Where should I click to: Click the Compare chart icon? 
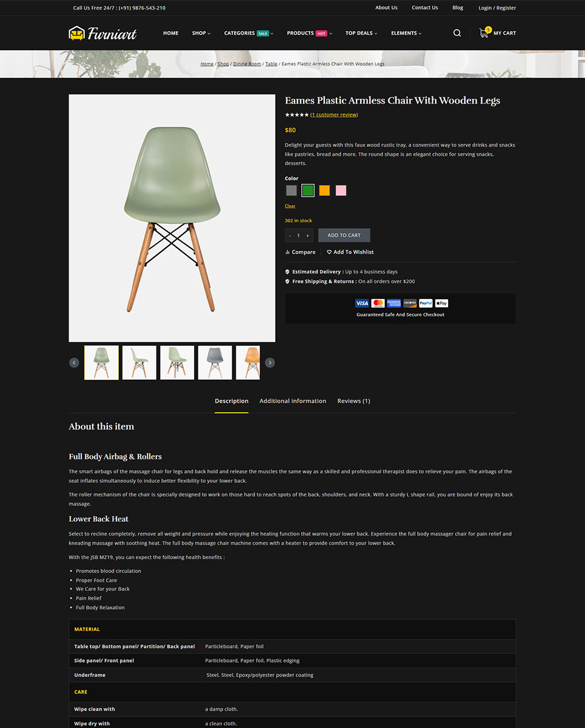tap(287, 252)
